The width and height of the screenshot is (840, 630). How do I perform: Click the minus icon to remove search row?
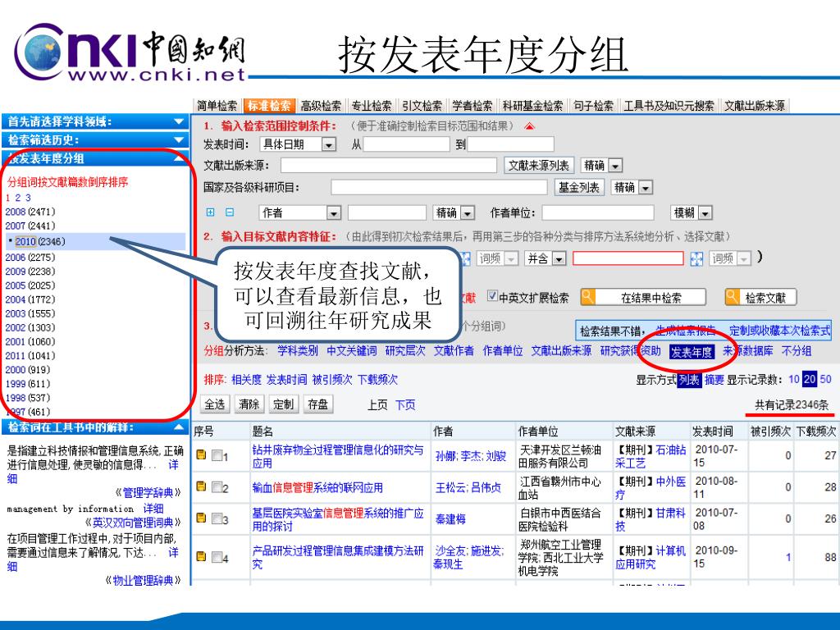[x=230, y=212]
